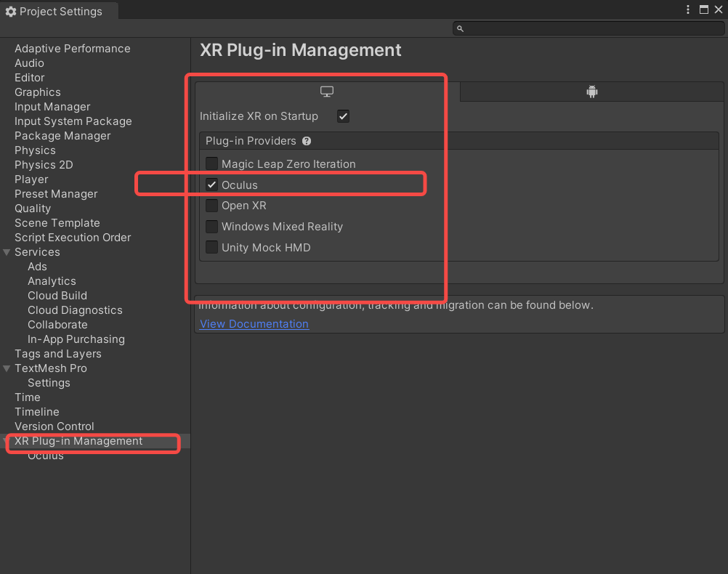The image size is (728, 574).
Task: Collapse the XR Plug-in Management section
Action: pos(5,441)
